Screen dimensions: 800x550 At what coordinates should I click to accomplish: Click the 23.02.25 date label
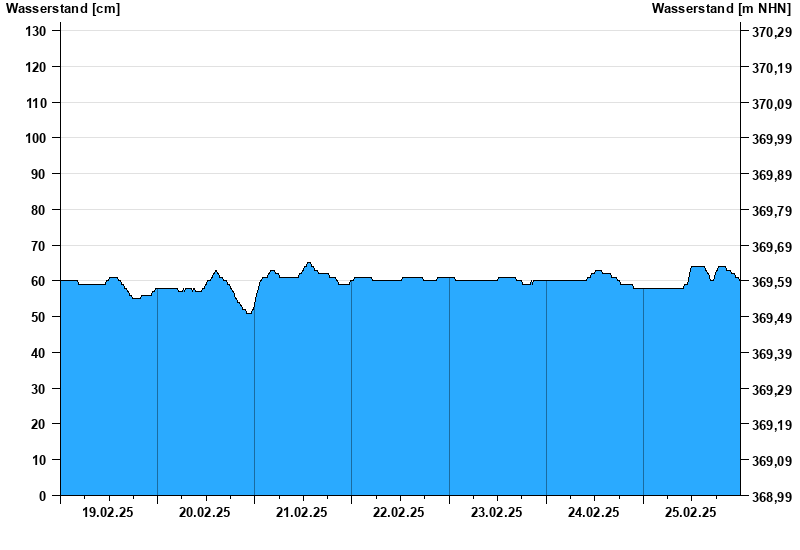[496, 512]
